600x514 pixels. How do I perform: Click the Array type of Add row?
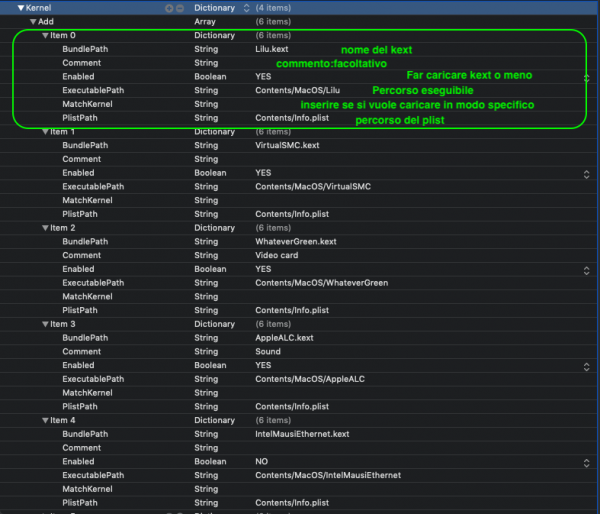(x=205, y=22)
